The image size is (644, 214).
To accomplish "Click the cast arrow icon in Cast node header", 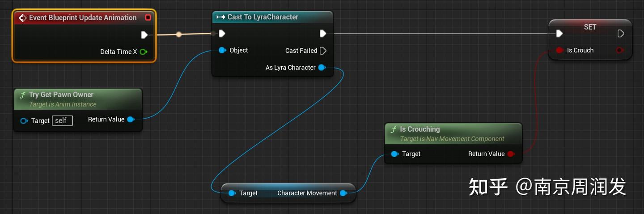I will 220,17.
